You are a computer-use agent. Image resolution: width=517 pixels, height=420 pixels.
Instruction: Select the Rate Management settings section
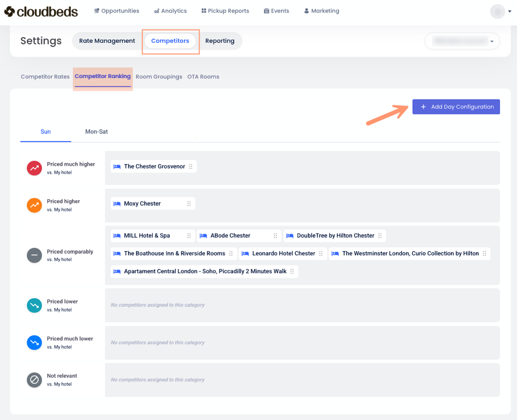(107, 41)
